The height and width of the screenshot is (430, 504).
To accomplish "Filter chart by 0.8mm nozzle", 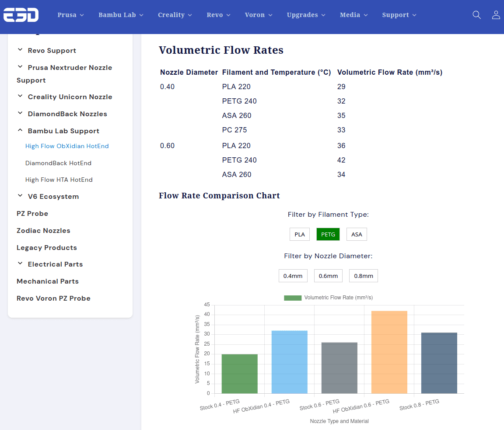I will [x=364, y=276].
